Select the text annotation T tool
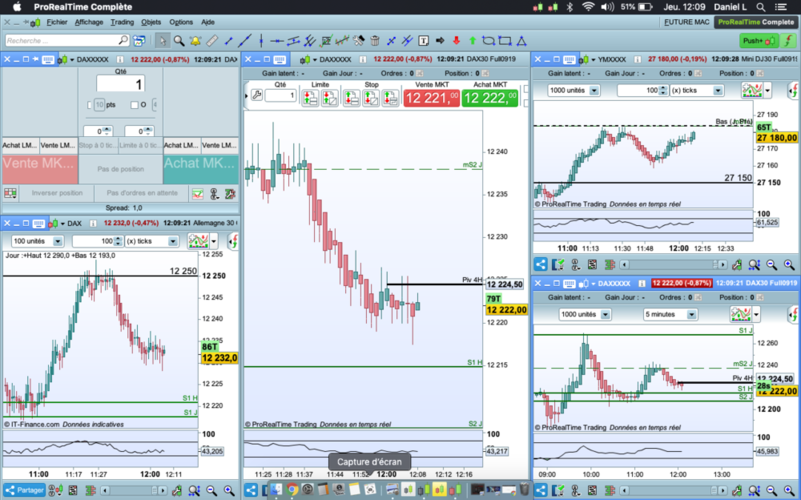 (x=423, y=40)
